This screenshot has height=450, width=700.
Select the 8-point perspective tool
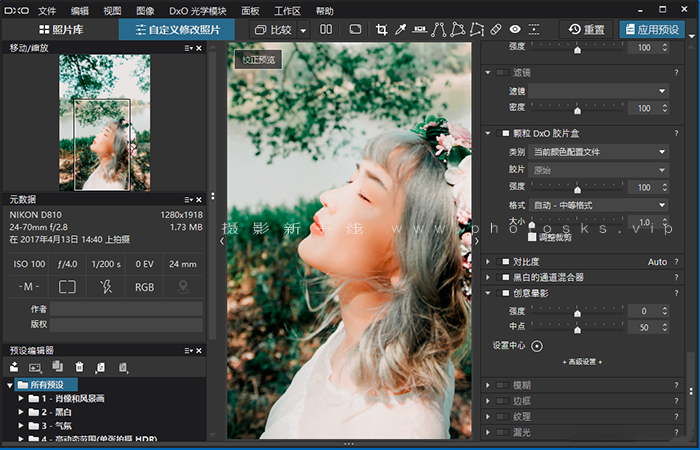(x=477, y=30)
